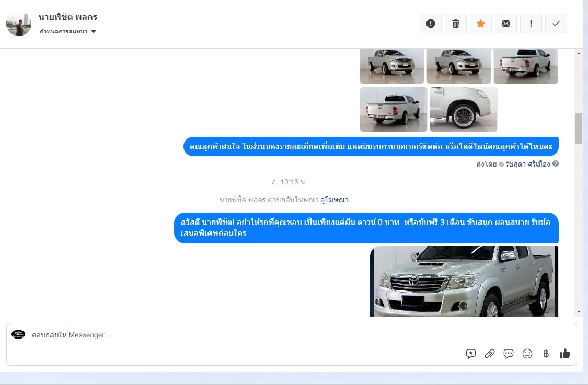Screen dimensions: 588x385
Task: Open the emoji picker smiley icon
Action: click(x=527, y=354)
